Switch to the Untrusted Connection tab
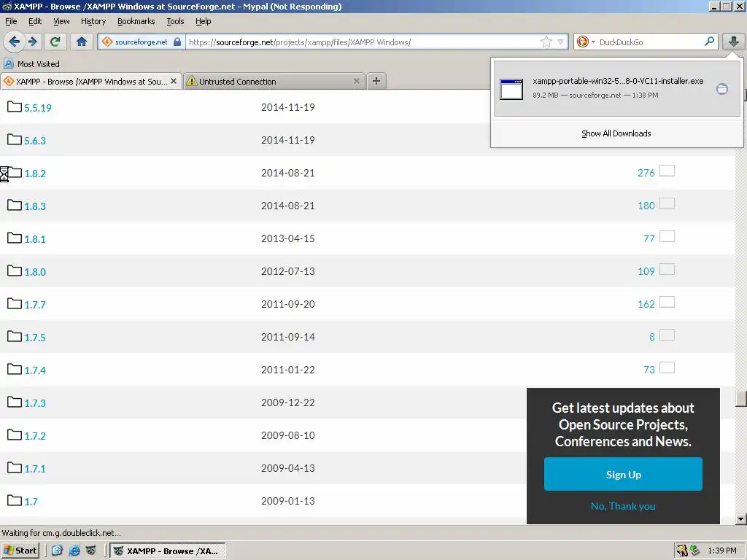Screen dimensions: 747x560 pyautogui.click(x=275, y=82)
